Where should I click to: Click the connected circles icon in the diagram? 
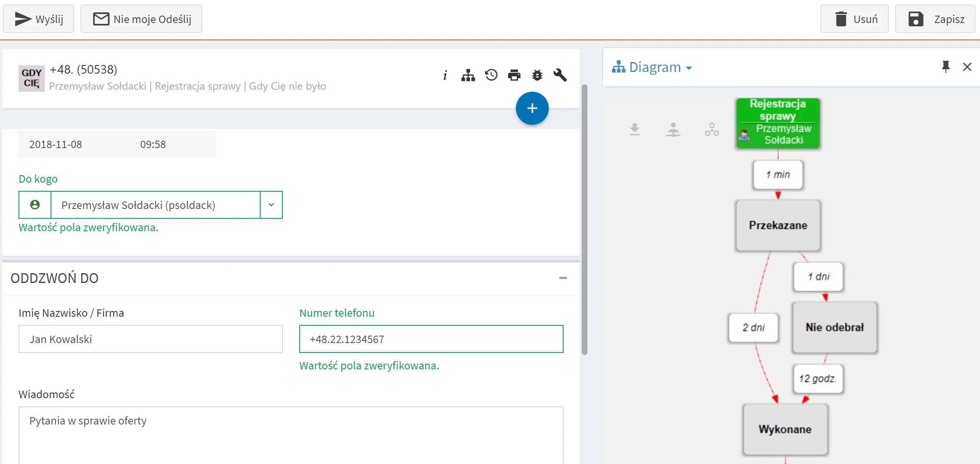click(712, 130)
